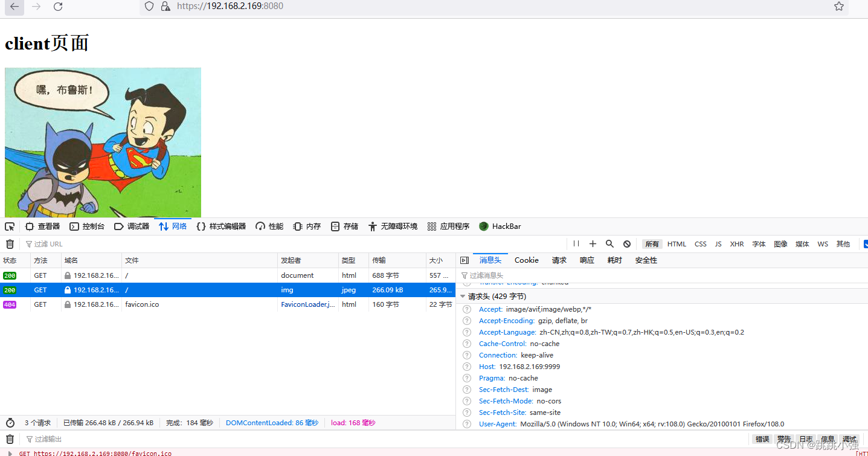Expand the favicon.ico console error entry
This screenshot has height=456, width=868.
pos(10,453)
